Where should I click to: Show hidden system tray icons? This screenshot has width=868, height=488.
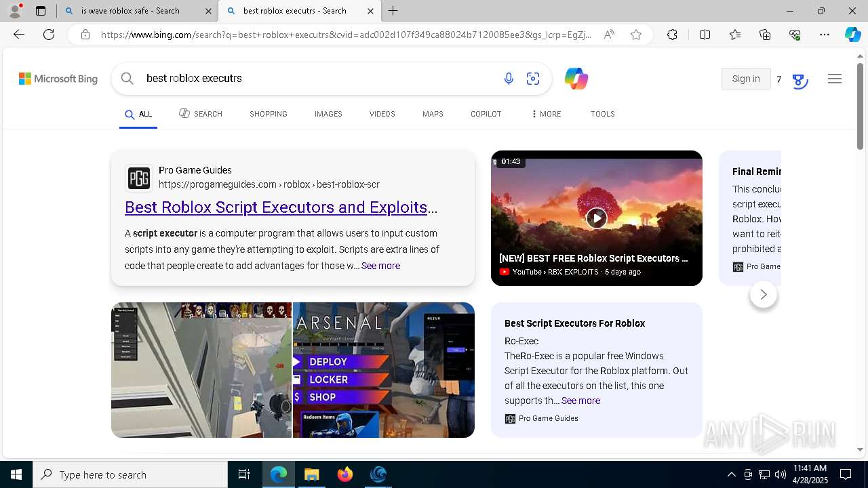pos(731,474)
